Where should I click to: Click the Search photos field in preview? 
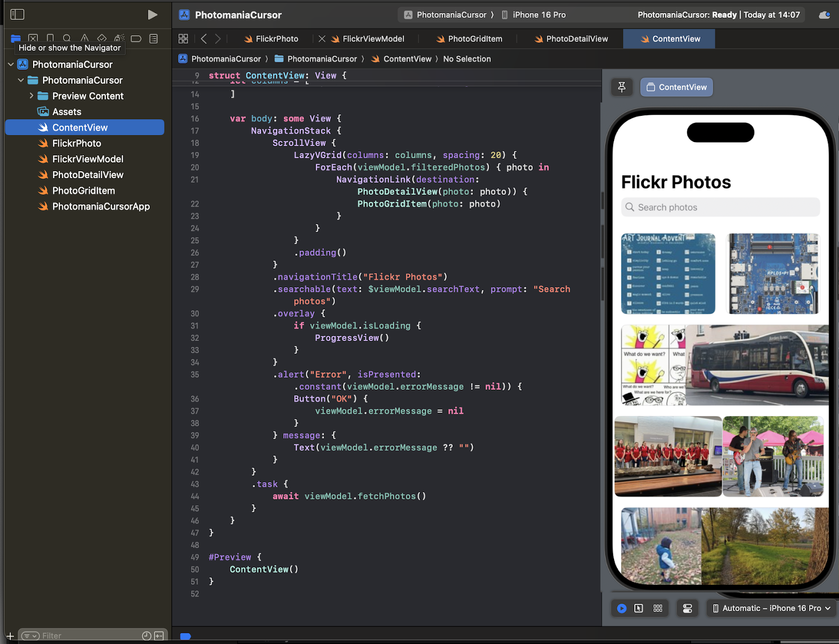click(720, 207)
